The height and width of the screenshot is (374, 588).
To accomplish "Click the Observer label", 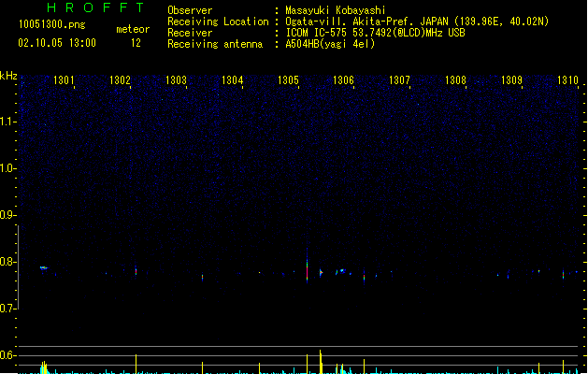I will [x=190, y=10].
